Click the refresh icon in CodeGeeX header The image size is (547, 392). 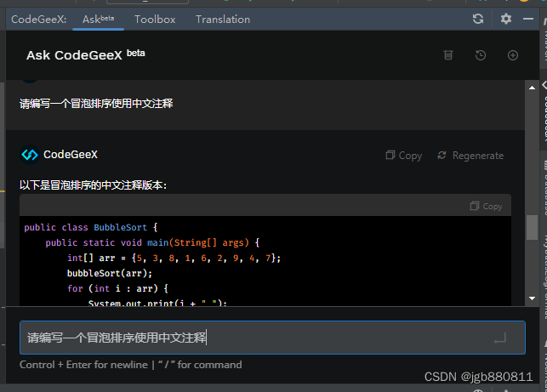point(478,19)
